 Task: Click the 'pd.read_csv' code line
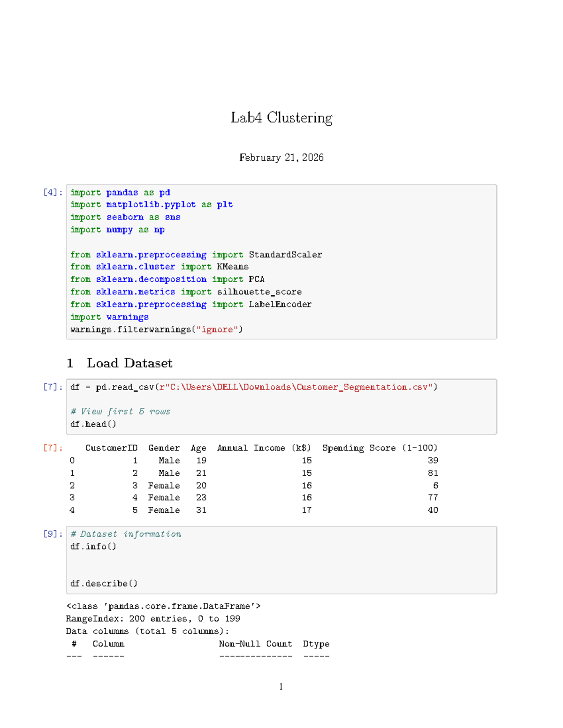point(254,387)
